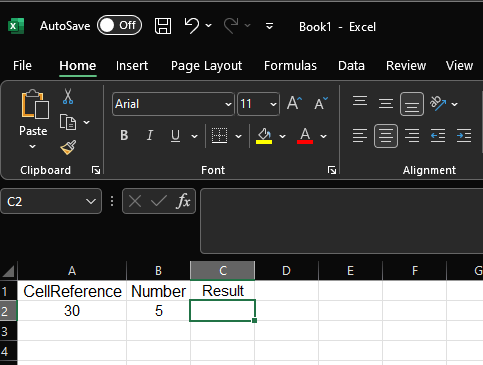Open the Font Color palette arrow
Viewport: 483px width, 365px height.
pos(323,136)
